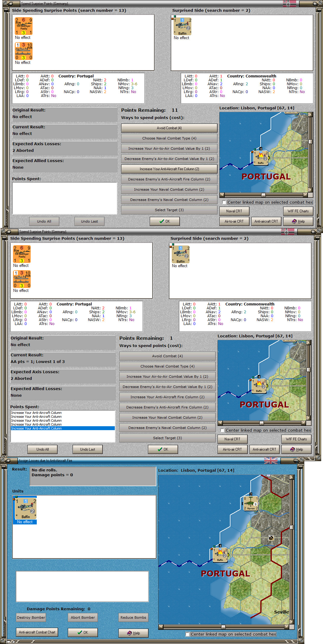Image resolution: width=323 pixels, height=644 pixels.
Task: Select Baffin aircraft counter in 11-points-remaining window
Action: click(x=183, y=26)
